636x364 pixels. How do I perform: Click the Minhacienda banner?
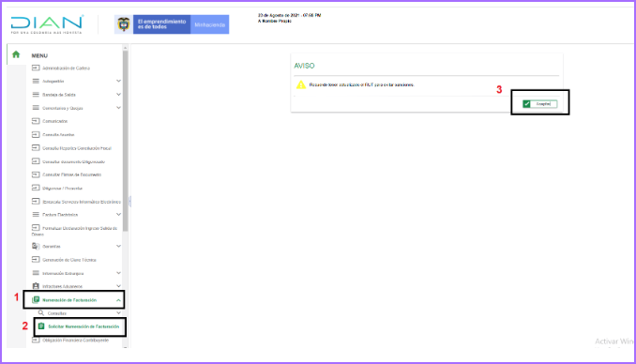pyautogui.click(x=210, y=24)
